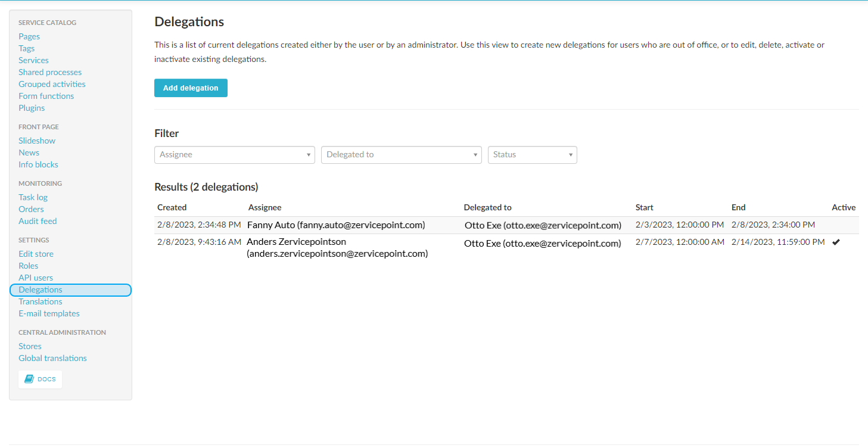Select the Fanny Auto delegation row
This screenshot has width=868, height=448.
pos(336,225)
